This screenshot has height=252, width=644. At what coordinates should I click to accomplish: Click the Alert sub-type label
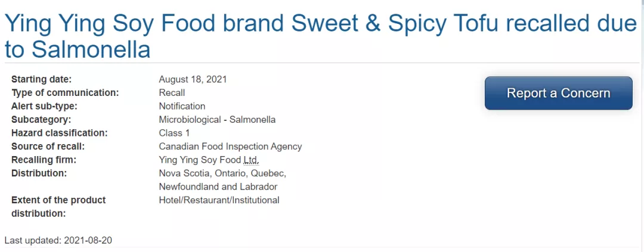click(44, 106)
